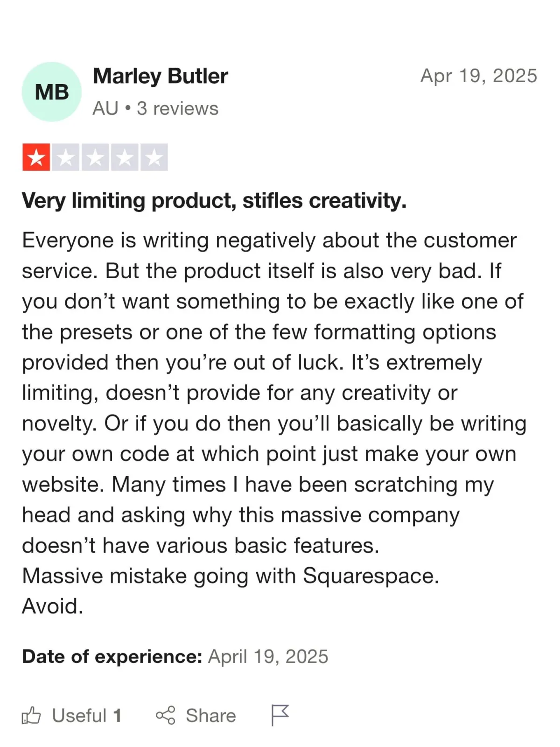Flag this review with the flag icon
This screenshot has height=747, width=560.
pos(280,715)
